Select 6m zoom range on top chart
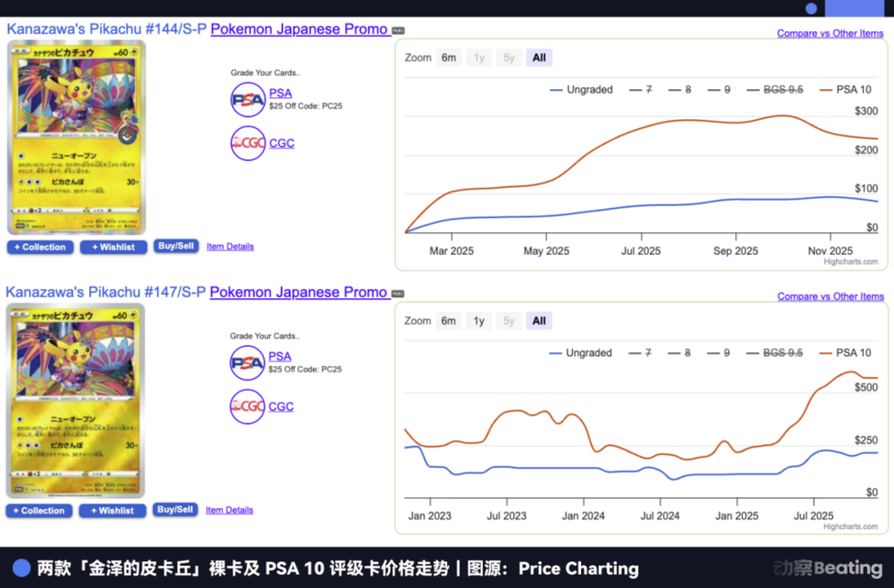This screenshot has height=588, width=894. (x=449, y=58)
